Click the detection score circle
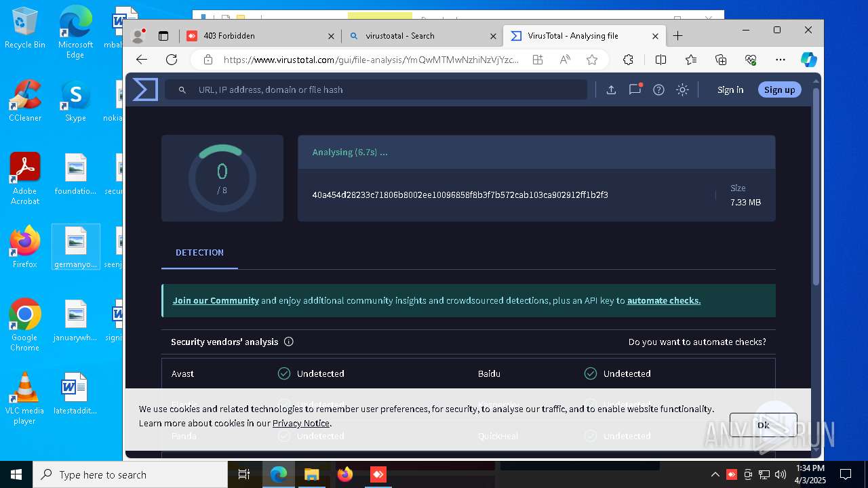 (x=222, y=178)
